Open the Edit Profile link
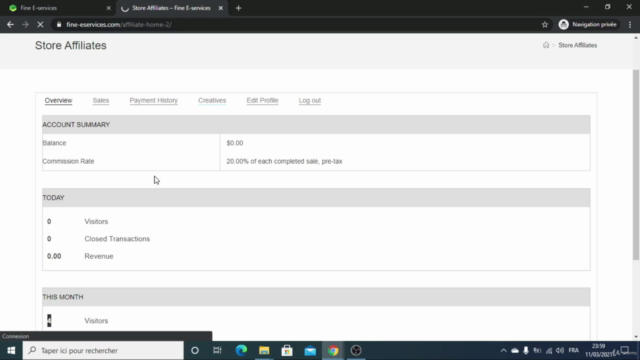The width and height of the screenshot is (640, 360). pos(262,100)
